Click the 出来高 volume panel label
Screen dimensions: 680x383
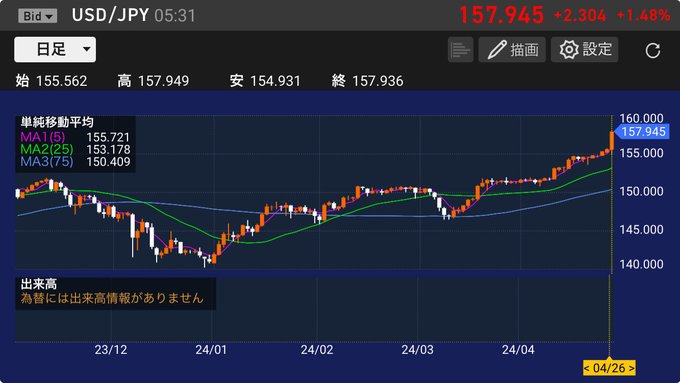click(x=39, y=285)
